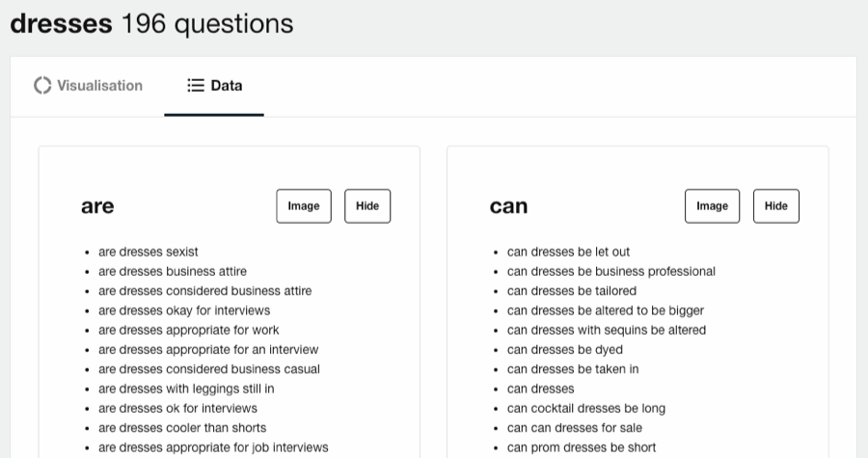Select 'can cocktail dresses be long'
868x458 pixels.
click(x=586, y=408)
